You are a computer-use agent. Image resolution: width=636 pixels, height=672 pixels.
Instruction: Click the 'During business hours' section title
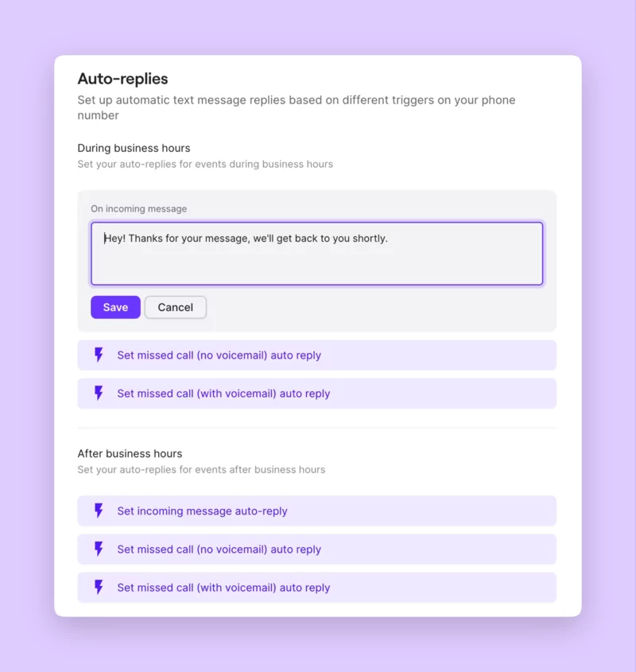pyautogui.click(x=134, y=148)
